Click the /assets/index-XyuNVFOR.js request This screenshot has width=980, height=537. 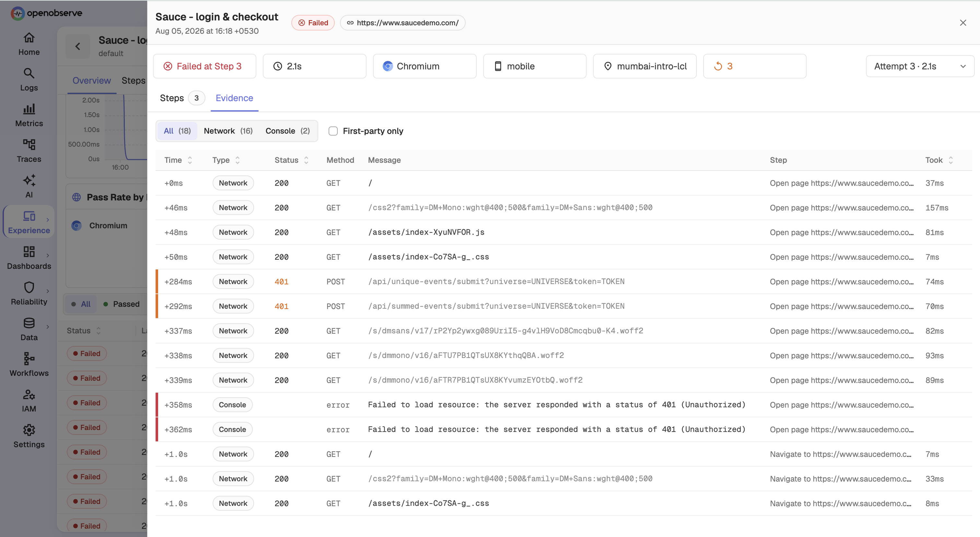tap(564, 232)
